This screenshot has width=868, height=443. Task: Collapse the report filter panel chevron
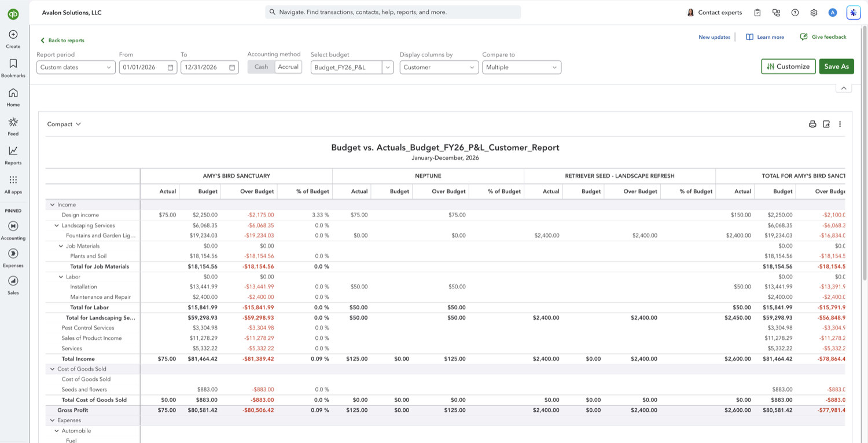click(x=844, y=88)
